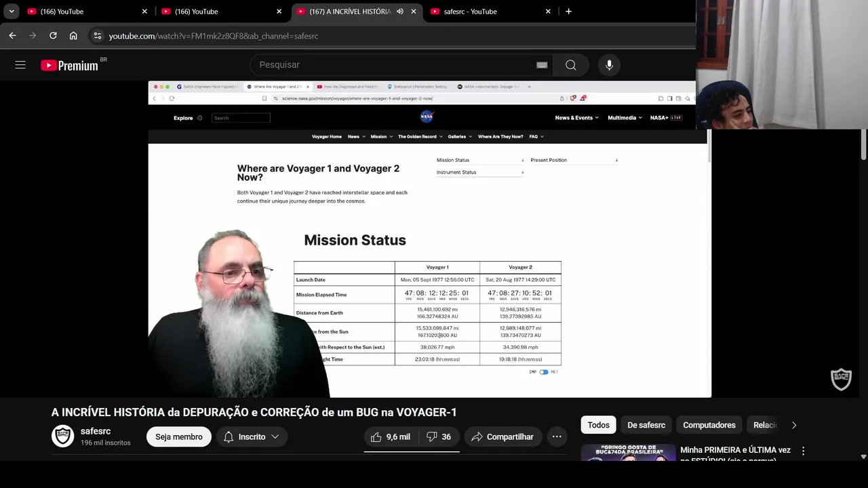The height and width of the screenshot is (488, 868).
Task: Open a new browser tab
Action: pyautogui.click(x=568, y=12)
